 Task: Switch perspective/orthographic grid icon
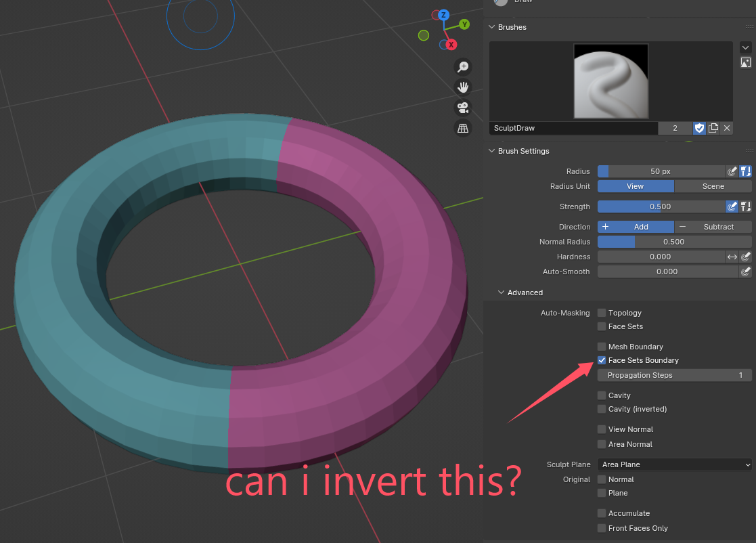463,128
